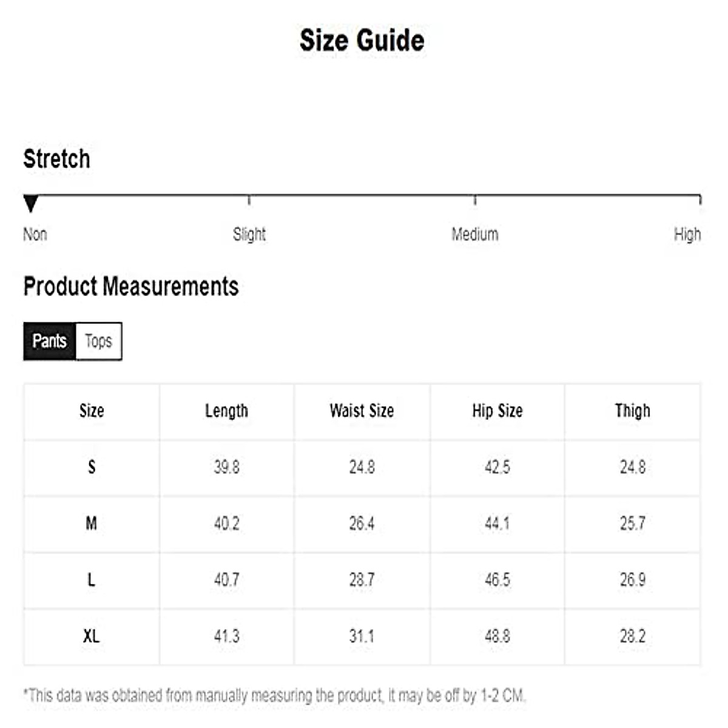Select the Pants tab
The image size is (728, 728).
[49, 342]
